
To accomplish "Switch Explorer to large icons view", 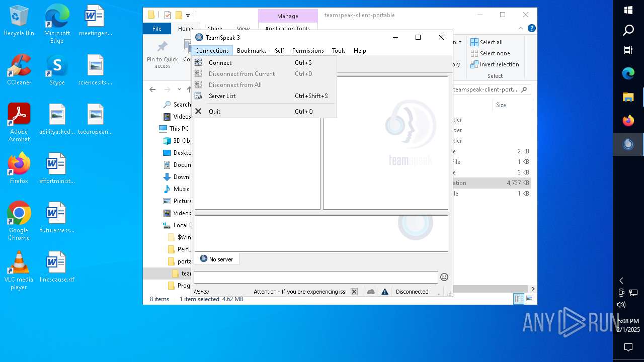I will pyautogui.click(x=529, y=299).
